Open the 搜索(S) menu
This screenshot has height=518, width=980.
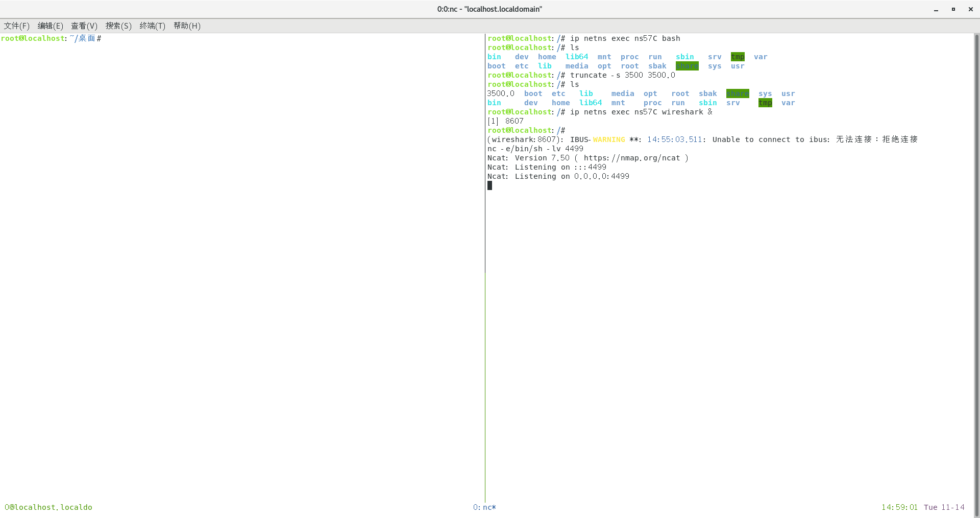(118, 26)
